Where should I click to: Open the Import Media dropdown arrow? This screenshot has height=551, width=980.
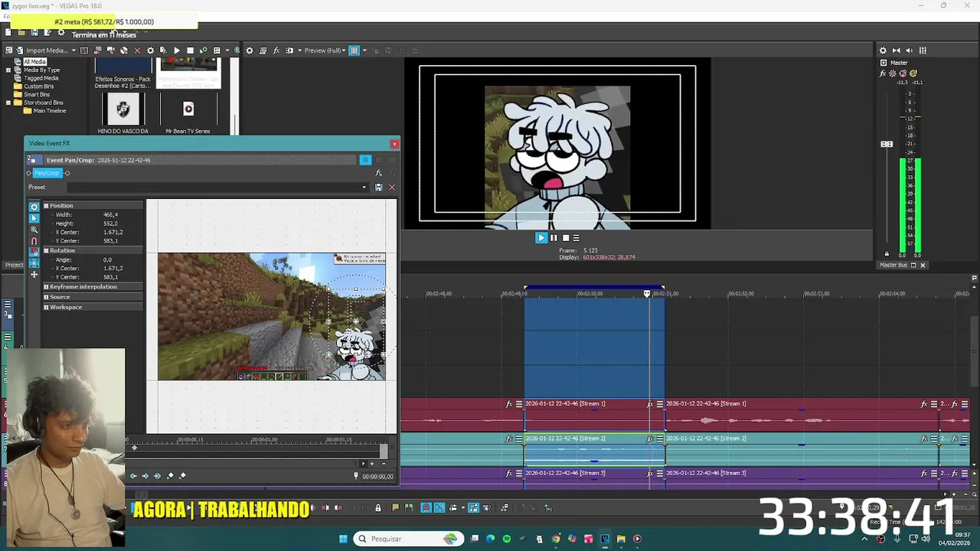[x=73, y=51]
